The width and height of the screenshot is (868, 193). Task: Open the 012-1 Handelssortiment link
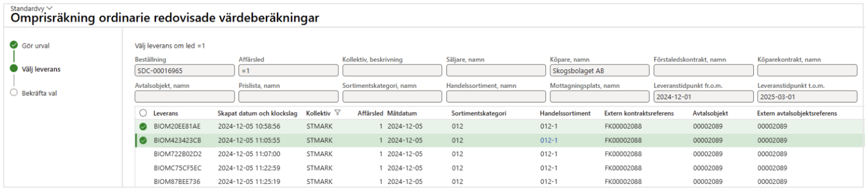(x=549, y=141)
